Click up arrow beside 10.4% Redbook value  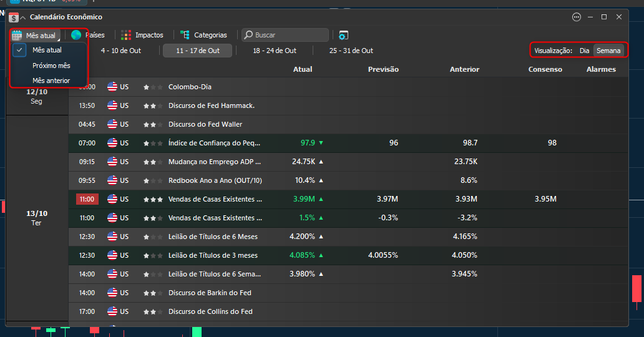point(321,180)
